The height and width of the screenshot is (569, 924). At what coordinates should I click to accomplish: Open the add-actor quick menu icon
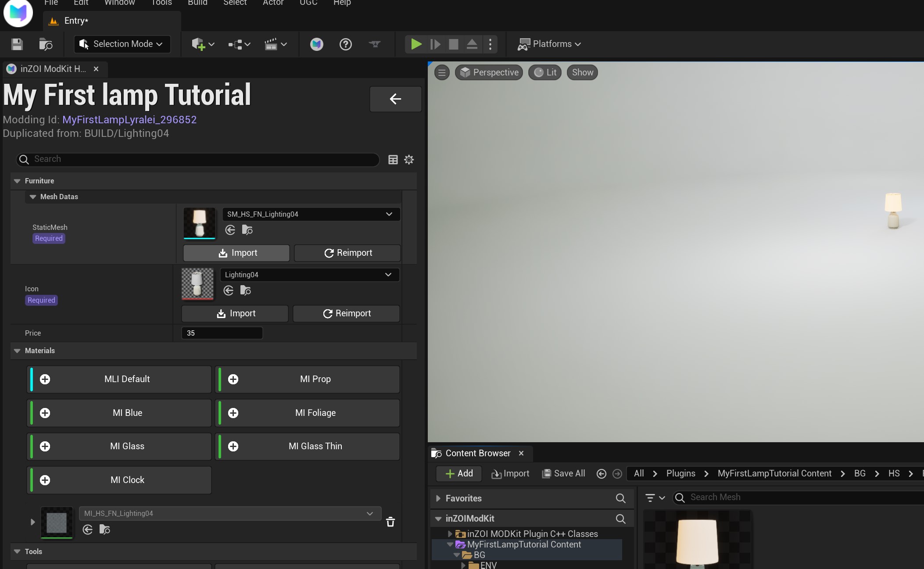point(203,44)
